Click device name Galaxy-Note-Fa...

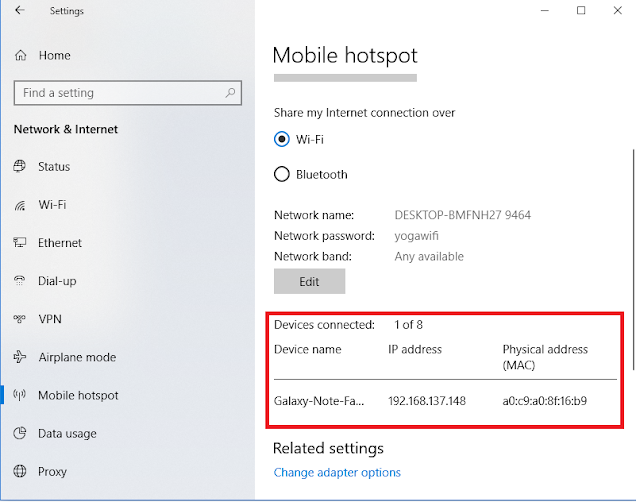(x=319, y=401)
